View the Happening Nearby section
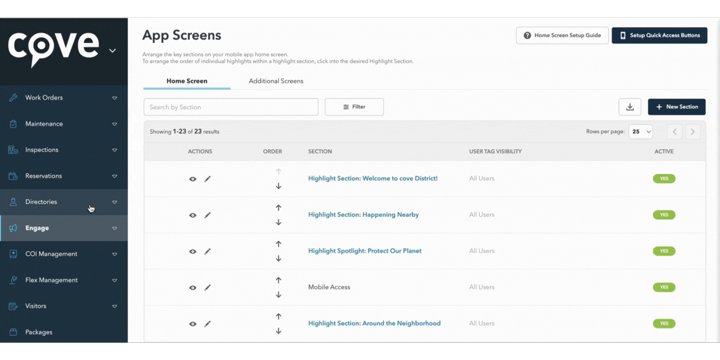Viewport: 720px width, 360px height. [x=193, y=215]
